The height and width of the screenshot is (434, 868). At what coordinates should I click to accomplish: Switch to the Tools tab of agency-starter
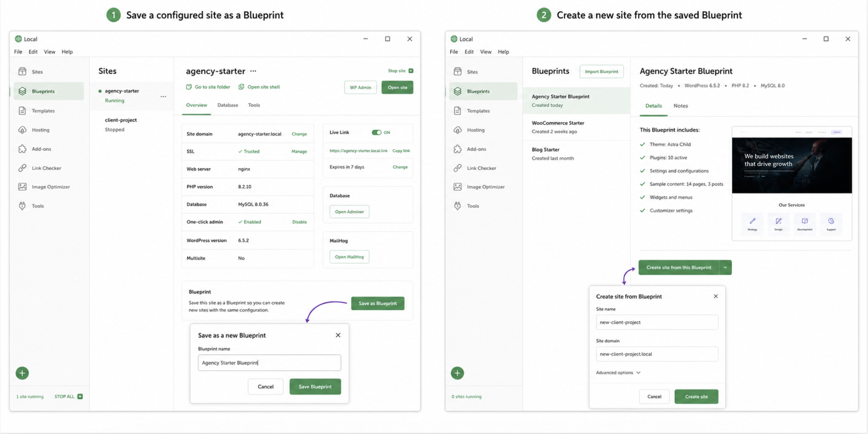(x=254, y=105)
